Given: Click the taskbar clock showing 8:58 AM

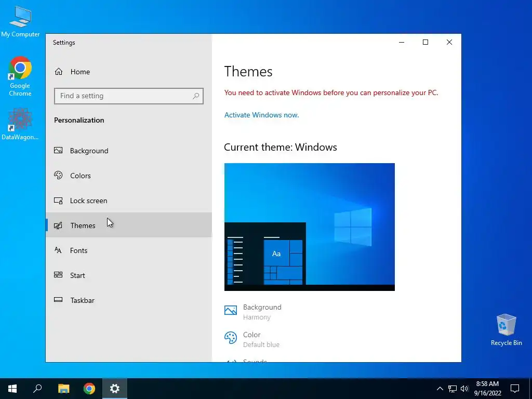Looking at the screenshot, I should 487,389.
